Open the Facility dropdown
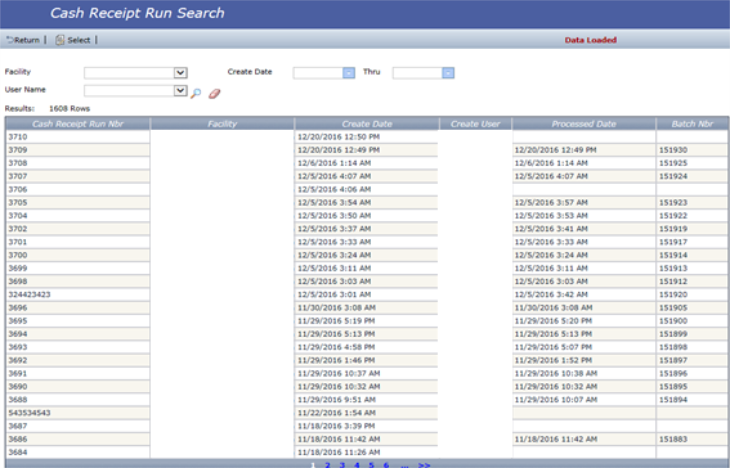 pyautogui.click(x=181, y=73)
